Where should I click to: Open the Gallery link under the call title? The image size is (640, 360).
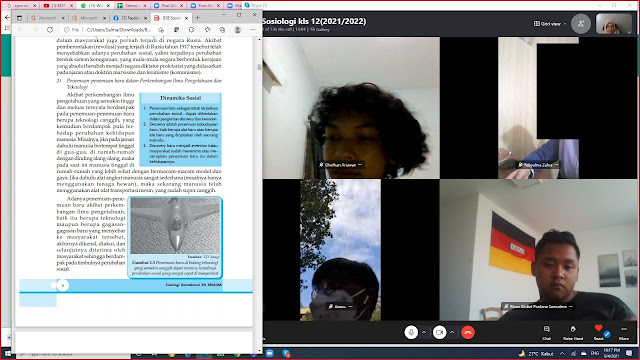pyautogui.click(x=320, y=29)
